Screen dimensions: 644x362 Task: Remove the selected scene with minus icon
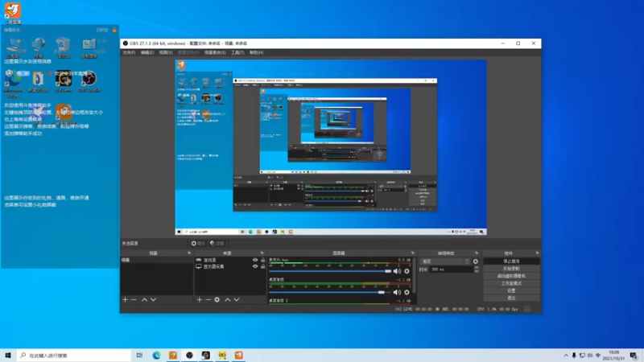134,299
